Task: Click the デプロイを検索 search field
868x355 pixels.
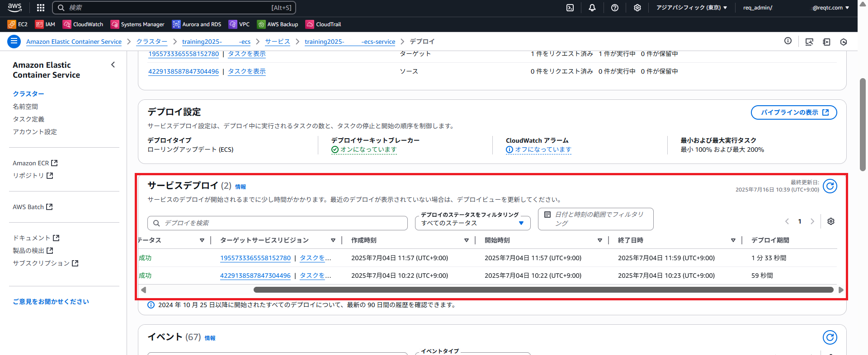Action: 278,223
